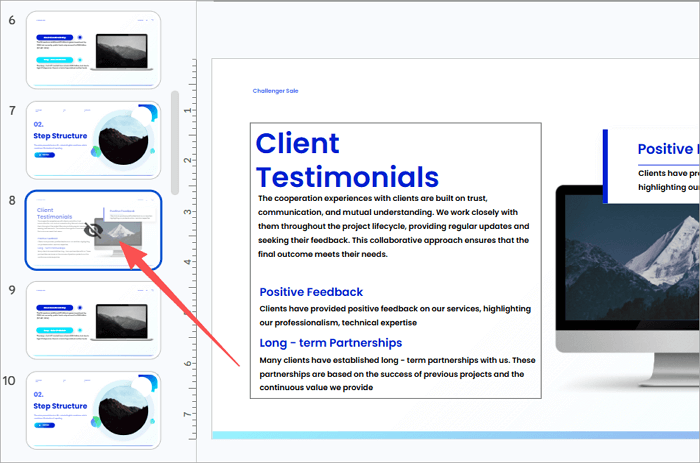The width and height of the screenshot is (700, 463).
Task: Click slide number 8 label in panel
Action: (11, 200)
